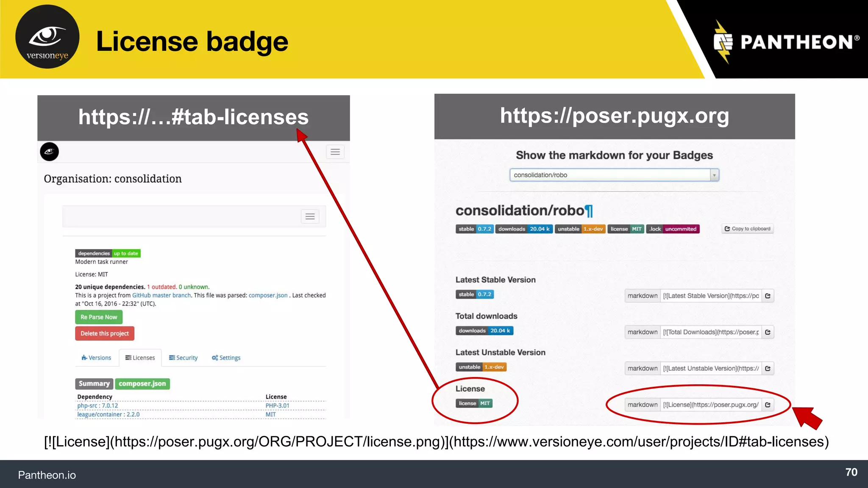868x488 pixels.
Task: Click "Organisation: consolidation" heading
Action: click(113, 179)
